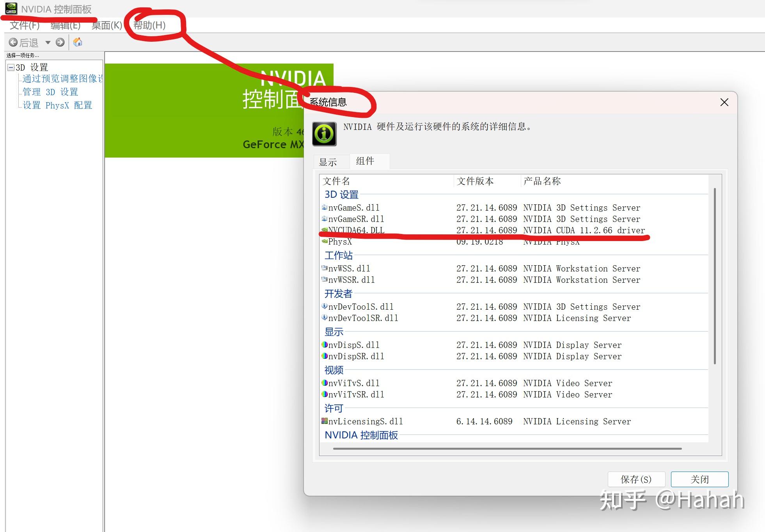Click the 3D 设置 tree root label
Viewport: 765px width, 532px height.
32,67
